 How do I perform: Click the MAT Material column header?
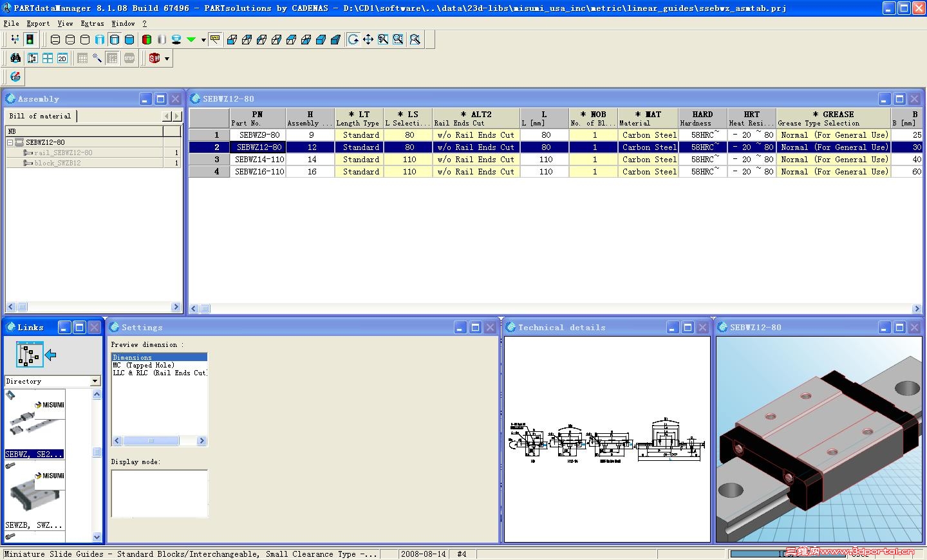pyautogui.click(x=648, y=118)
